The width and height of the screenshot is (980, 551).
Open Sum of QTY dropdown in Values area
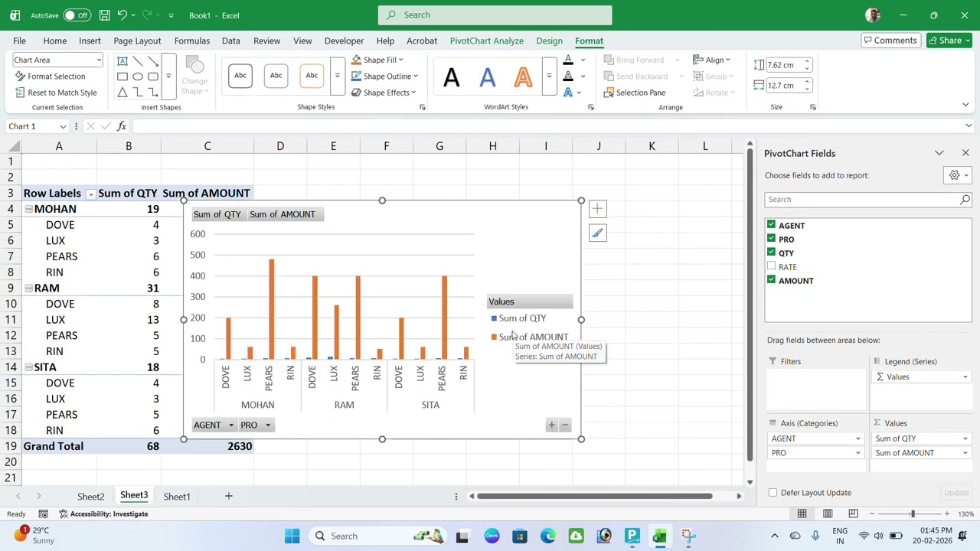pyautogui.click(x=965, y=439)
